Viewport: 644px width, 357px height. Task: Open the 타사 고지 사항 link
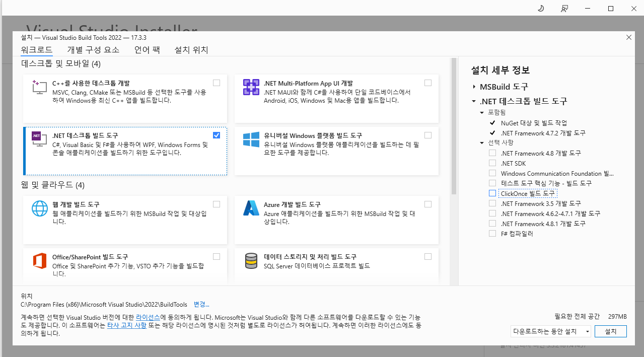point(127,326)
